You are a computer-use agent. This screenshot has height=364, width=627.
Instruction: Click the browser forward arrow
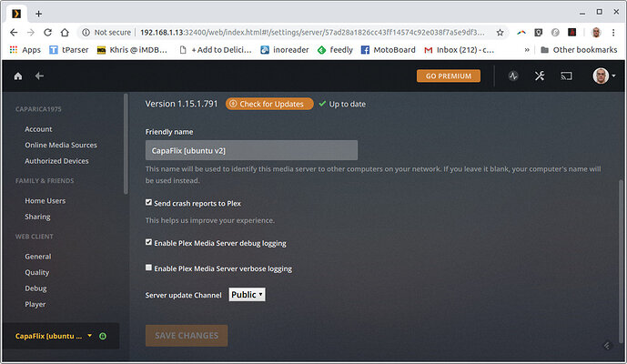pos(31,33)
